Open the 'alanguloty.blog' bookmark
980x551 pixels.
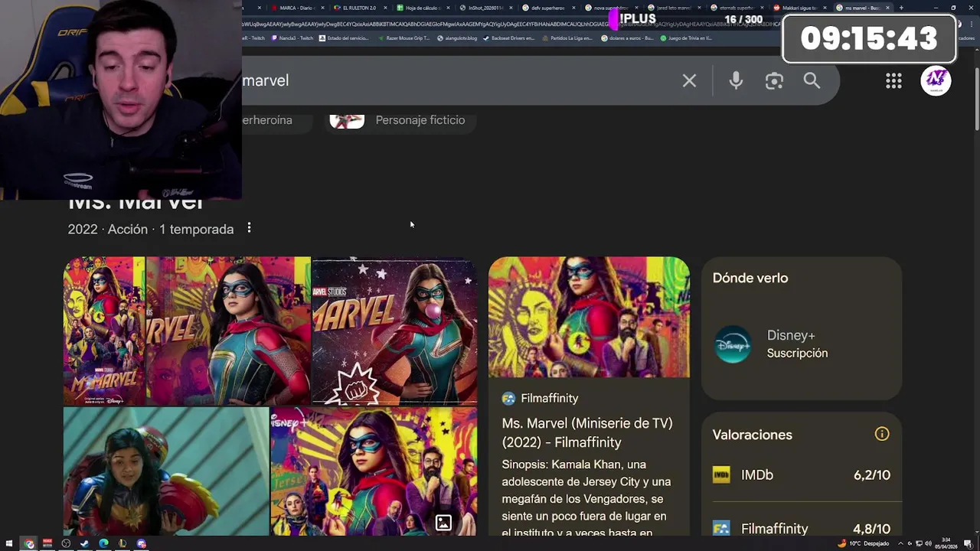coord(457,37)
